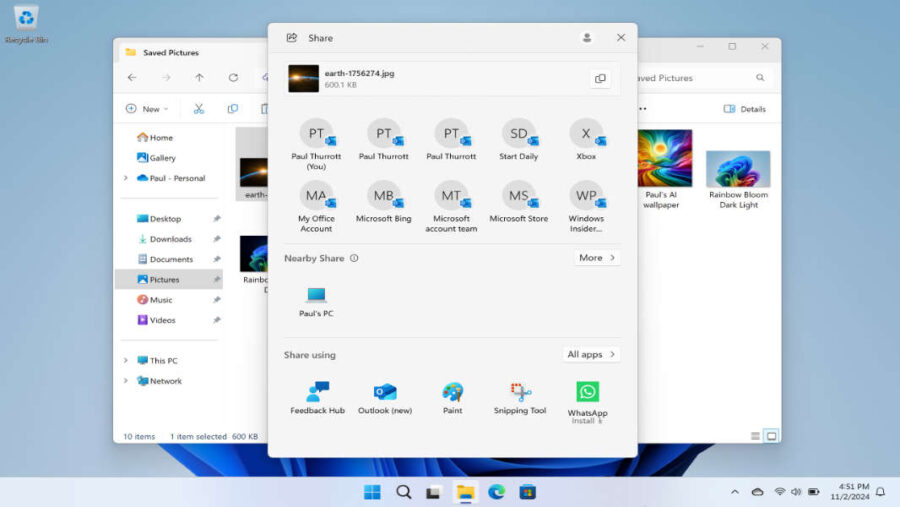The width and height of the screenshot is (900, 507).
Task: Click the Copy icon in File Explorer toolbar
Action: pos(232,109)
